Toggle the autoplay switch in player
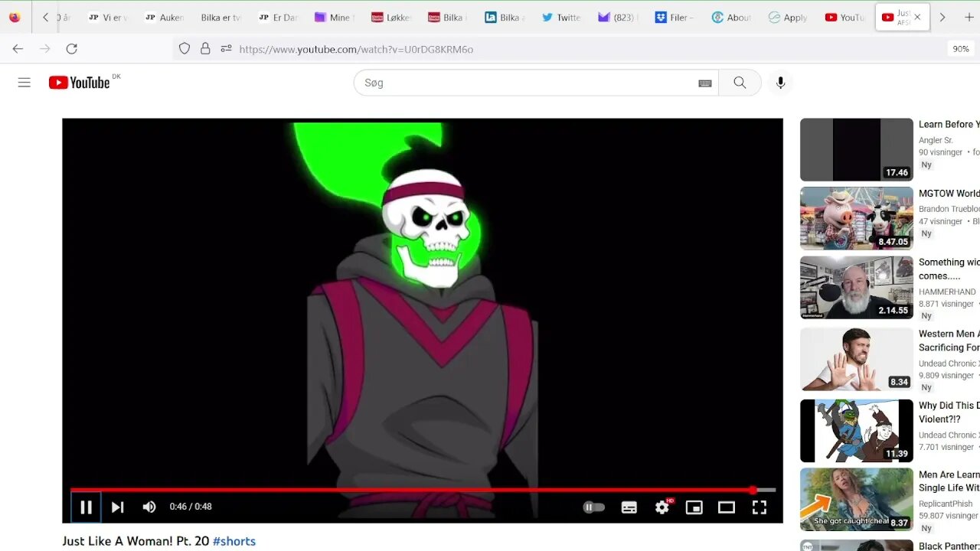 point(594,507)
